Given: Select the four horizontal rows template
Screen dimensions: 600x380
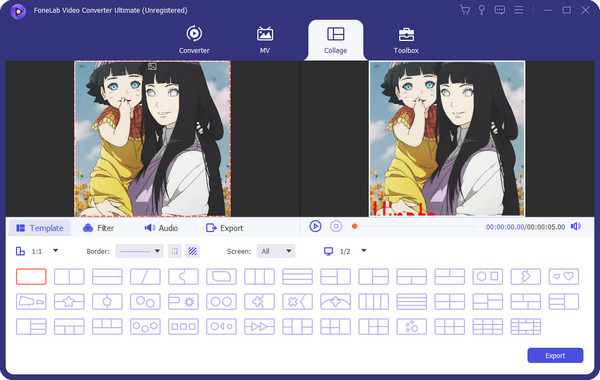Looking at the screenshot, I should [x=411, y=302].
